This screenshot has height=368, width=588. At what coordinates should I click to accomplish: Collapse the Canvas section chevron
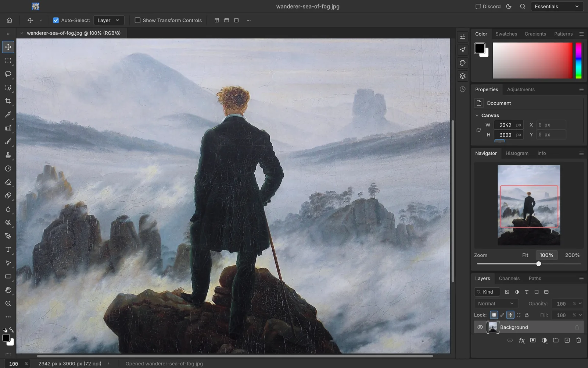click(x=477, y=115)
